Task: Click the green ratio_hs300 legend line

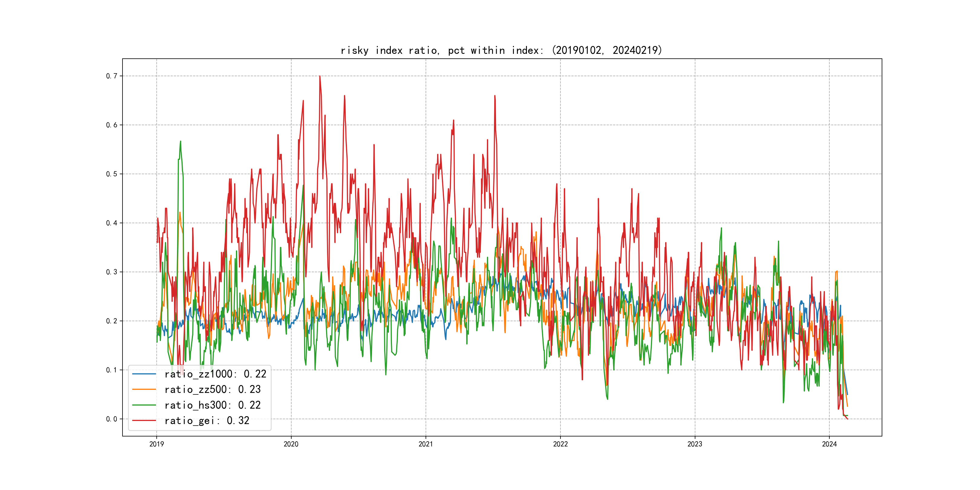Action: pyautogui.click(x=144, y=405)
